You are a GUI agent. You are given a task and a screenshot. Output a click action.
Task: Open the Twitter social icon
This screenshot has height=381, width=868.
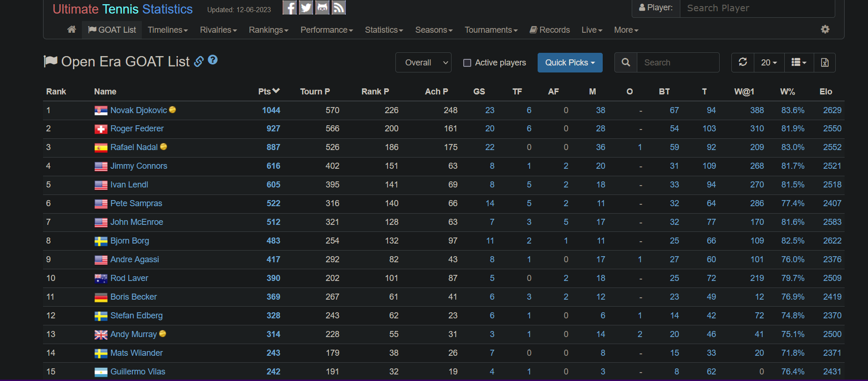pos(306,7)
